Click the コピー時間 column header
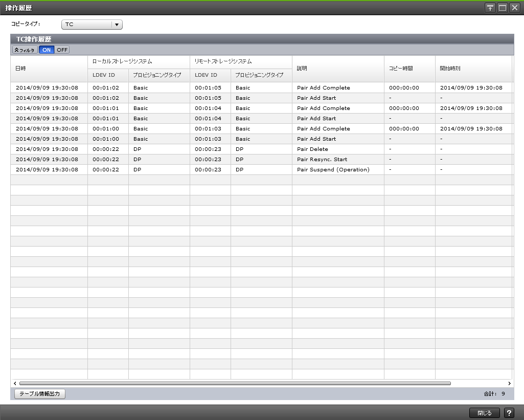524x420 pixels. point(409,69)
